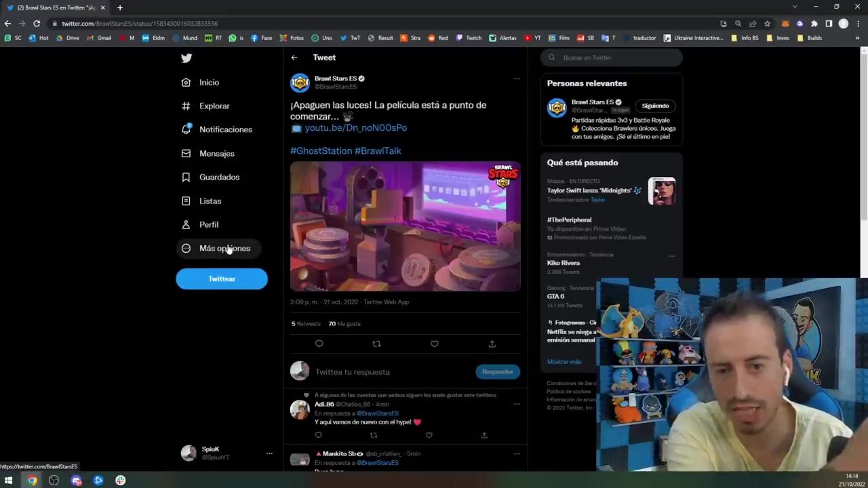This screenshot has height=488, width=868.
Task: Click the Responder button
Action: pyautogui.click(x=498, y=371)
